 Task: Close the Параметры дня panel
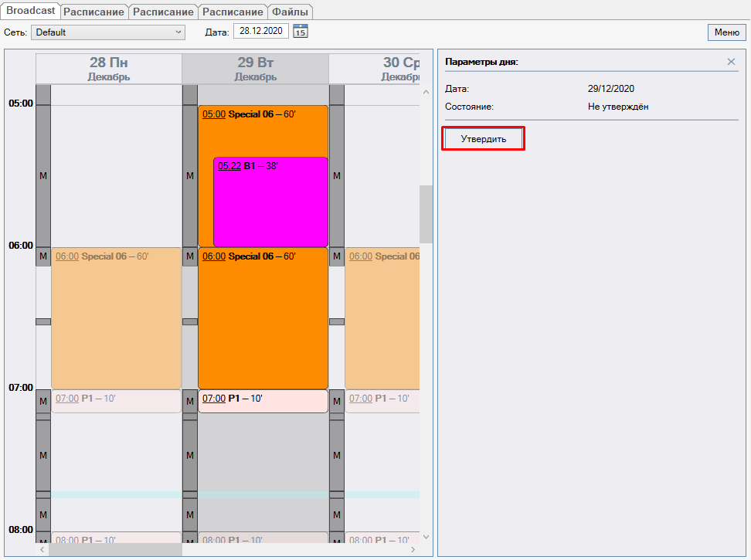pyautogui.click(x=731, y=62)
